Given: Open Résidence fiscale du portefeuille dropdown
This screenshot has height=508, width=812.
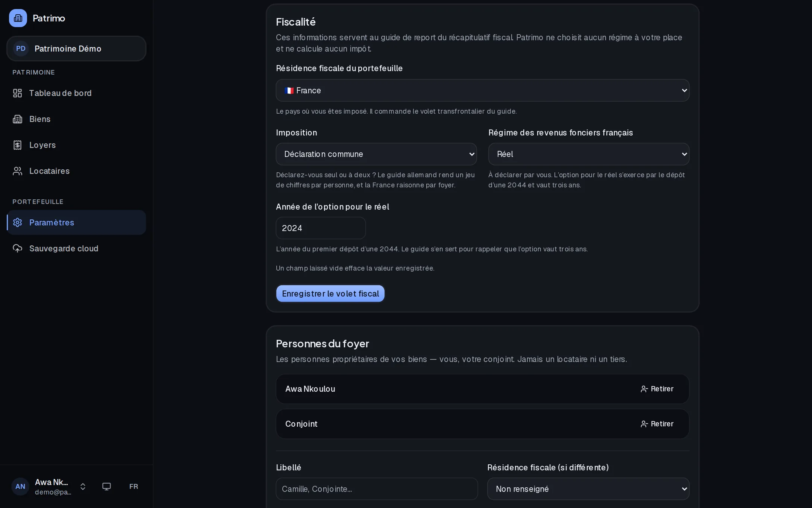Looking at the screenshot, I should pyautogui.click(x=482, y=90).
